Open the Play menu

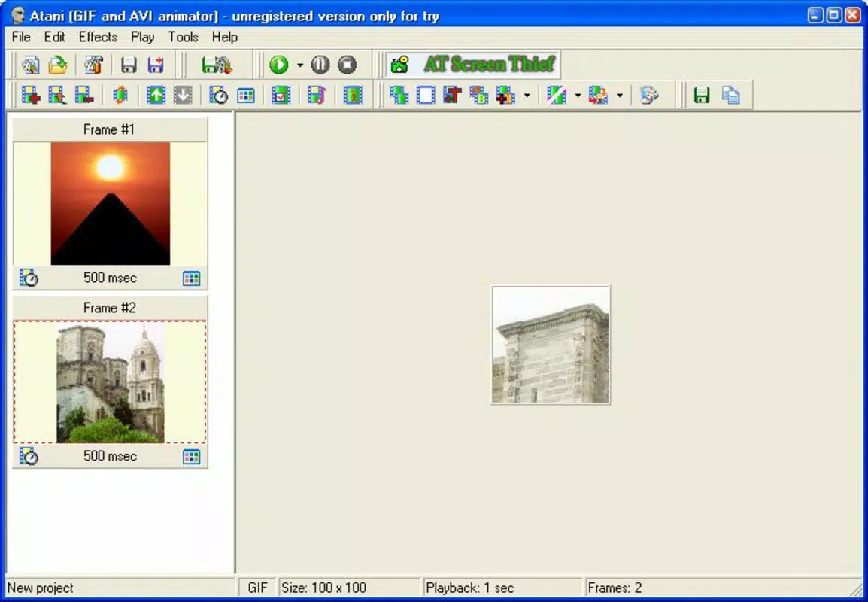(x=143, y=37)
